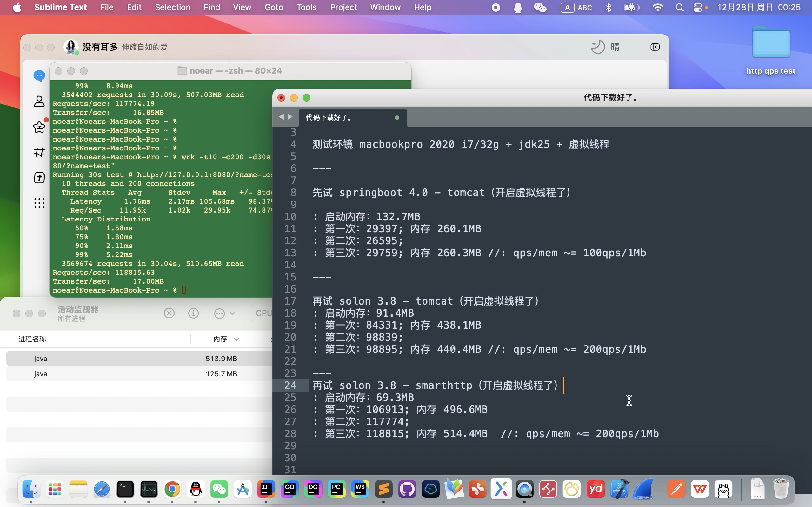
Task: Stop the screen recording from the menu bar
Action: pyautogui.click(x=496, y=7)
